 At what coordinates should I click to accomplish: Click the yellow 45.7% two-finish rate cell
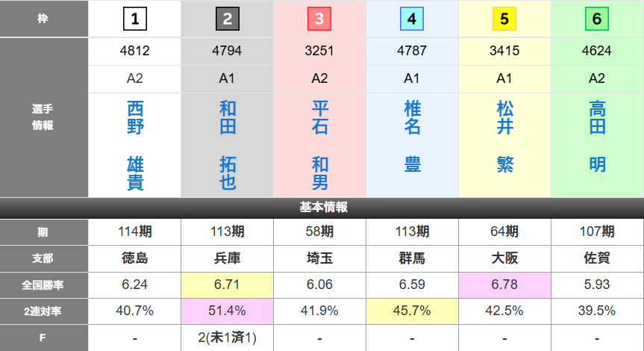[413, 311]
